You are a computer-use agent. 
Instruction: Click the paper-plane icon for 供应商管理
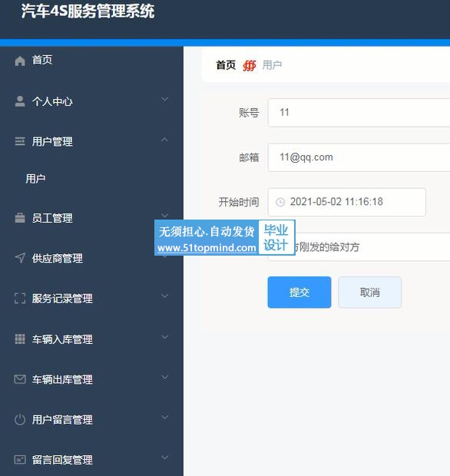point(20,258)
